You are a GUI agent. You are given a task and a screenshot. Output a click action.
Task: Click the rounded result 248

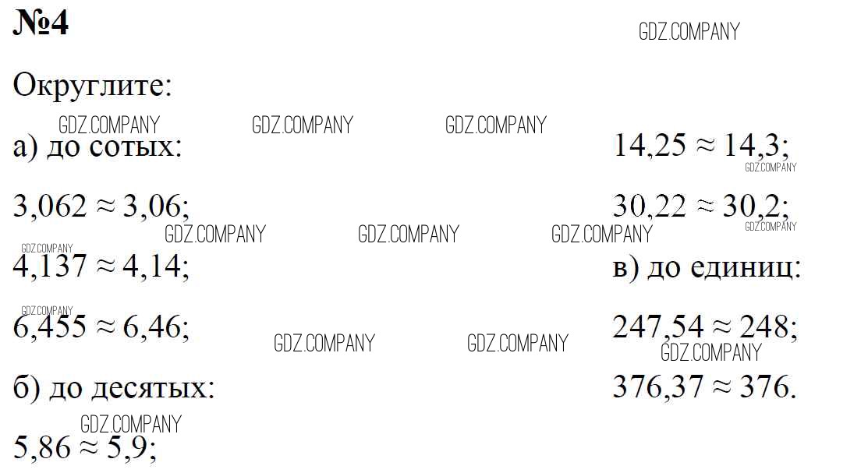pyautogui.click(x=768, y=327)
